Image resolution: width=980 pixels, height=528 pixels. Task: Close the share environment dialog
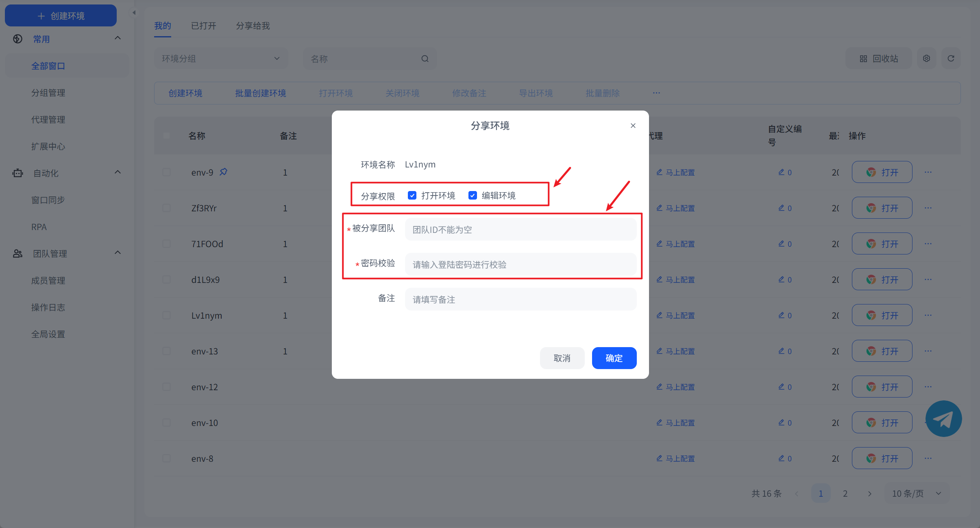[633, 126]
